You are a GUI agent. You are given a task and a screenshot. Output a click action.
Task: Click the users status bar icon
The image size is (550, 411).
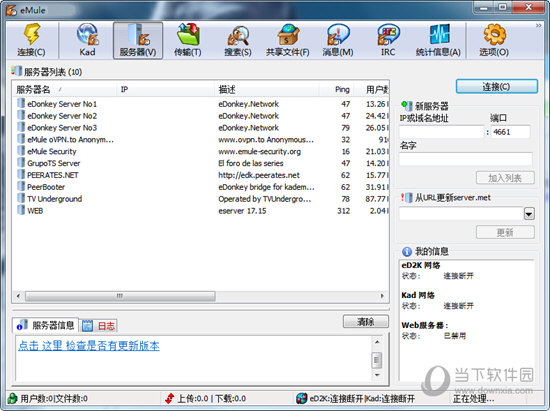point(13,398)
